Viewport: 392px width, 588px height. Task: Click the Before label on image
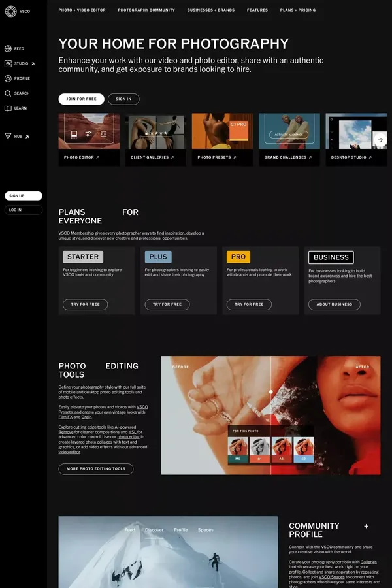pyautogui.click(x=180, y=367)
